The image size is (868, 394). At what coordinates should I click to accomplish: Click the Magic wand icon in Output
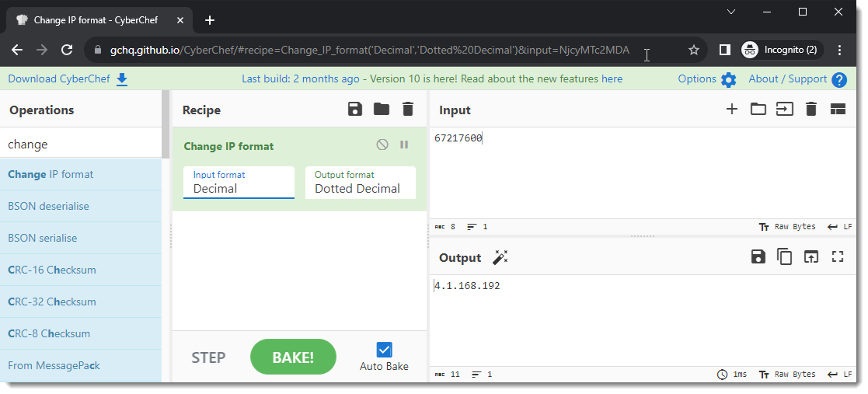click(x=500, y=257)
